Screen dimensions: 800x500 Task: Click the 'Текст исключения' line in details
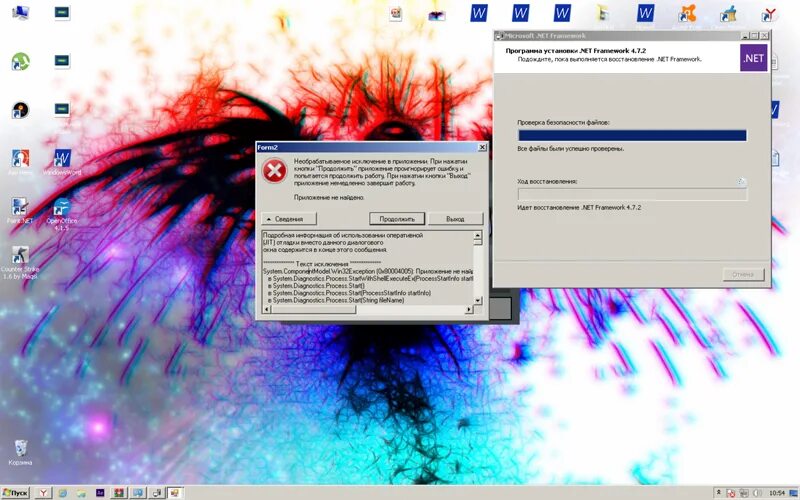point(321,264)
